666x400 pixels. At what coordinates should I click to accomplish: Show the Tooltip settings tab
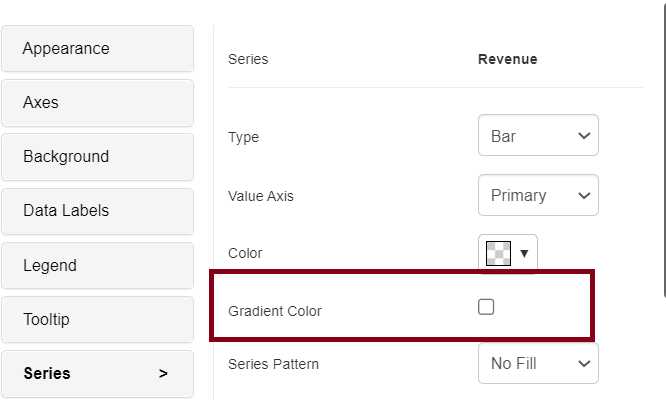pyautogui.click(x=97, y=320)
